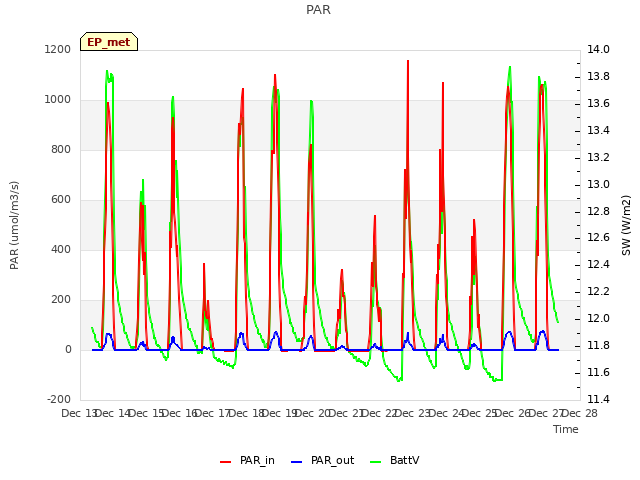Click the Dec 13 date tick label

(x=79, y=413)
